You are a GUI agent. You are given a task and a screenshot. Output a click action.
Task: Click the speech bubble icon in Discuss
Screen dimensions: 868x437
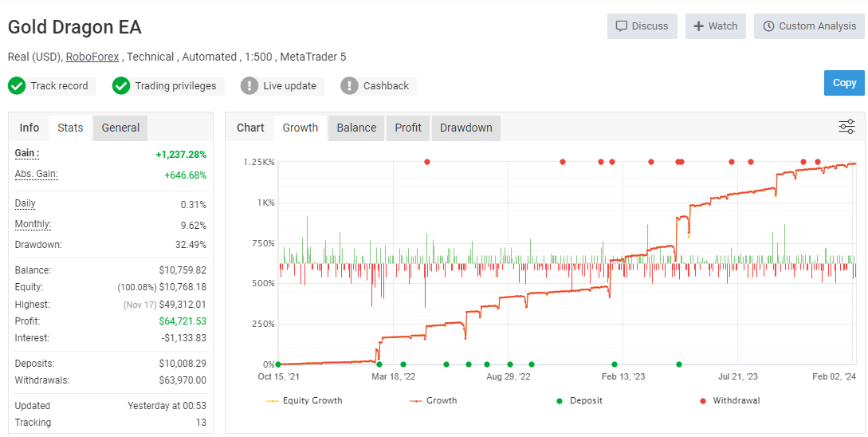(x=621, y=26)
